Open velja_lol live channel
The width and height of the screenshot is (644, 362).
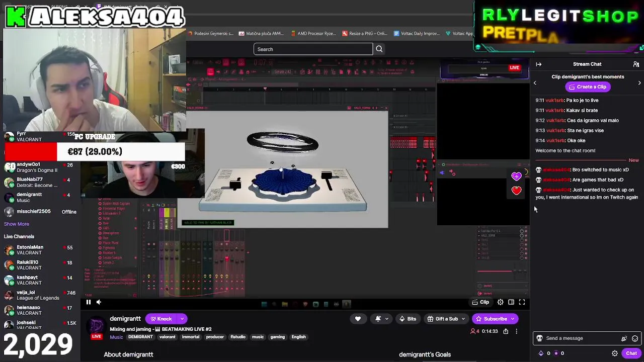coord(40,295)
